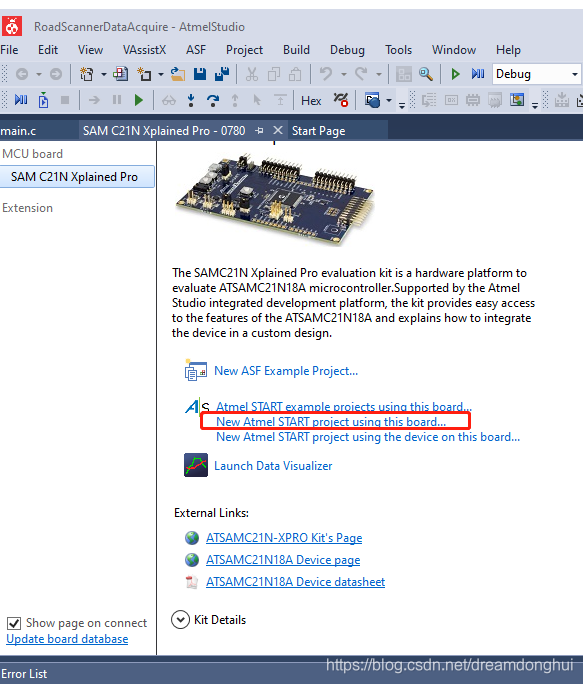The image size is (583, 684).
Task: Click the Attach to Target icon
Action: coord(43,100)
